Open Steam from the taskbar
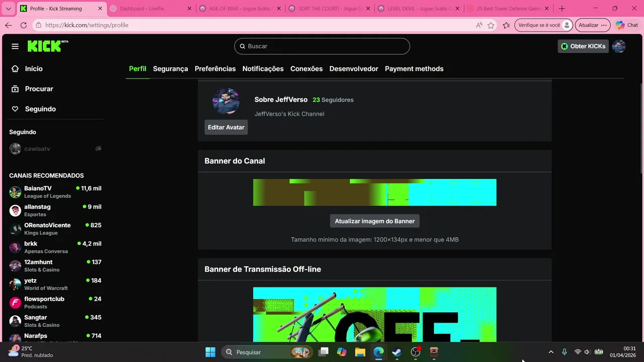 click(397, 352)
